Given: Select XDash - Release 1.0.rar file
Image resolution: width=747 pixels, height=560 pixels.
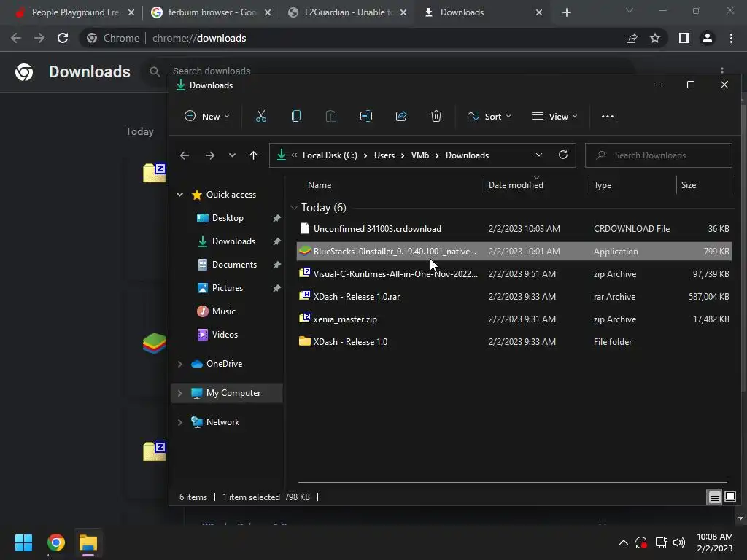Looking at the screenshot, I should pos(514,296).
